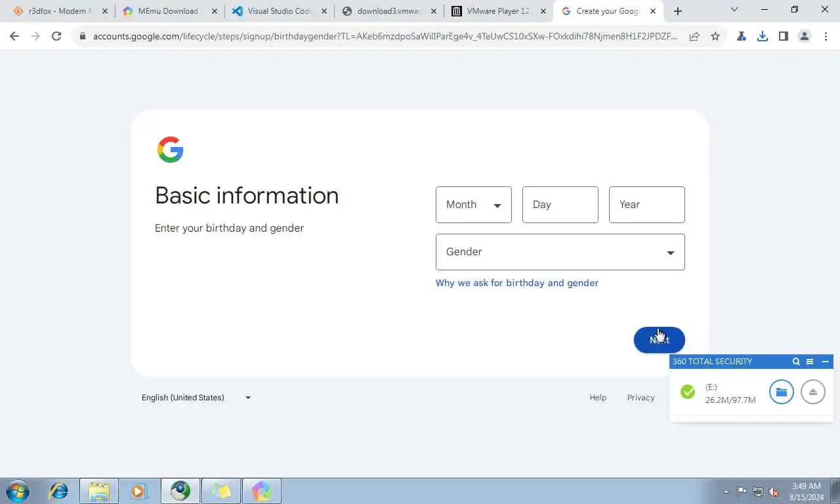Open Chrome three-dot menu
Image resolution: width=840 pixels, height=504 pixels.
(826, 37)
